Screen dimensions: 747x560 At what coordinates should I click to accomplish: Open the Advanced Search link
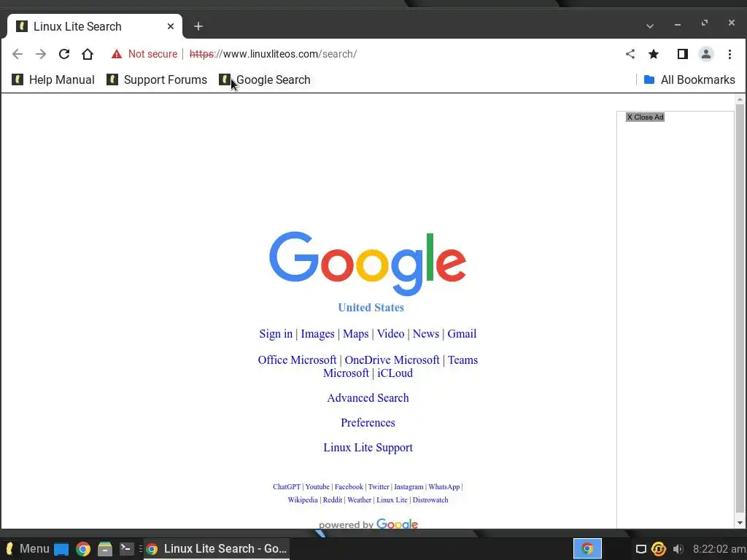point(368,398)
